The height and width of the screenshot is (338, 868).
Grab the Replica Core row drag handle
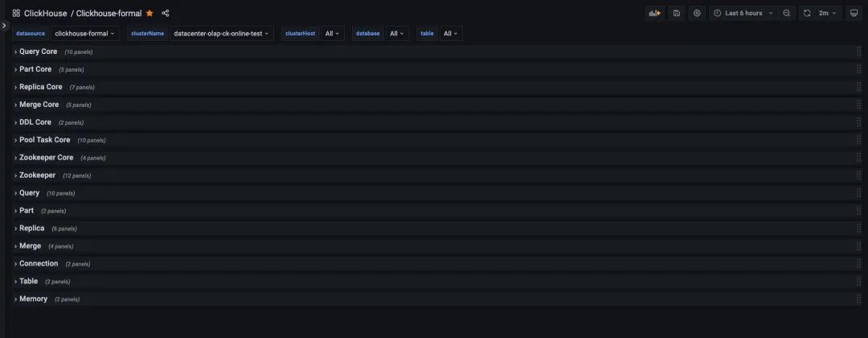coord(859,87)
